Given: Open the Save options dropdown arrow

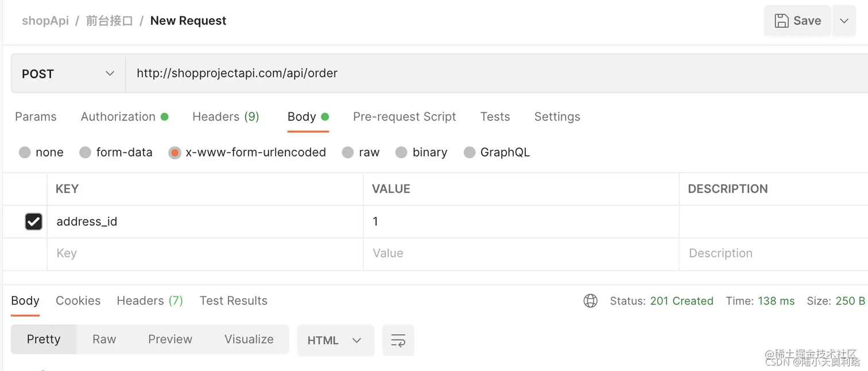Looking at the screenshot, I should tap(844, 21).
